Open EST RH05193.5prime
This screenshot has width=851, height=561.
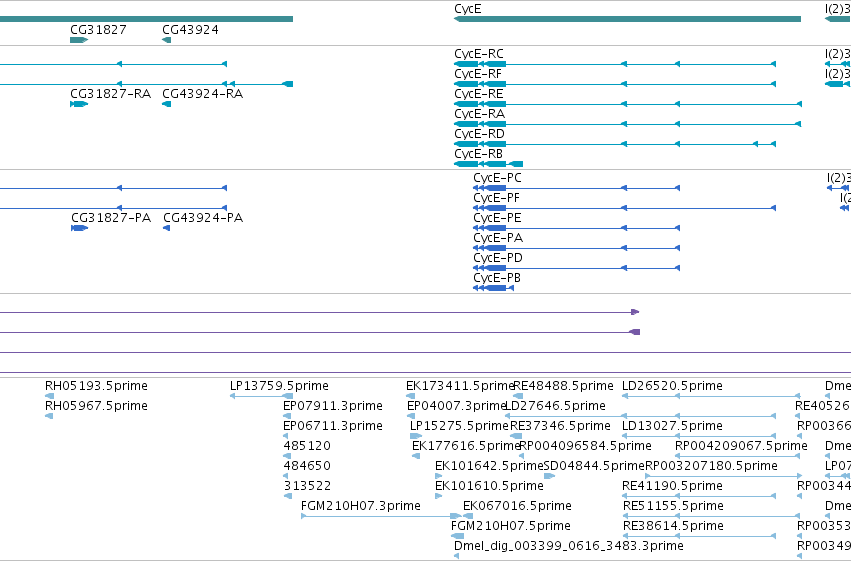tap(96, 386)
